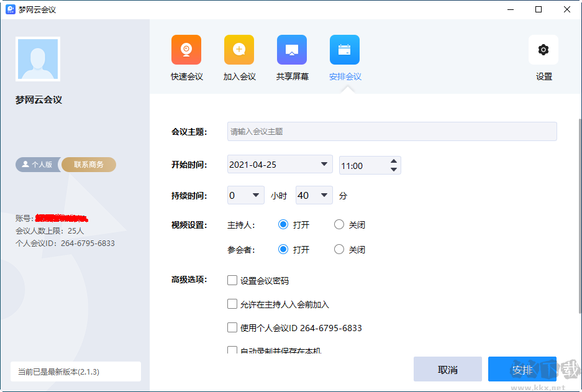Image resolution: width=582 pixels, height=392 pixels.
Task: Expand the duration hours dropdown
Action: click(x=246, y=195)
